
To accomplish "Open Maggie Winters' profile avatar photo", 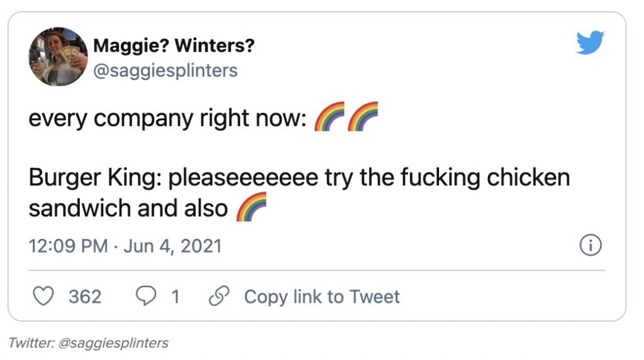I will click(58, 57).
